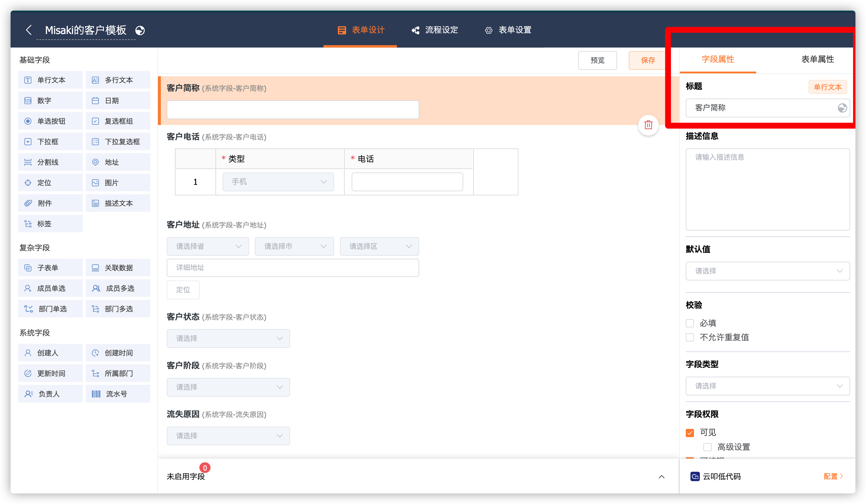Add the 子表单 subform field
This screenshot has height=504, width=866.
click(50, 268)
